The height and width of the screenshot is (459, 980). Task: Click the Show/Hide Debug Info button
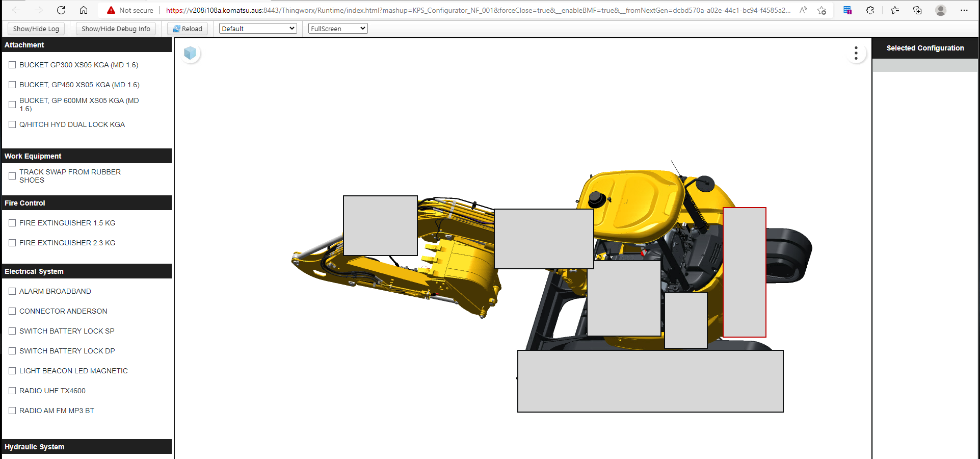click(116, 29)
